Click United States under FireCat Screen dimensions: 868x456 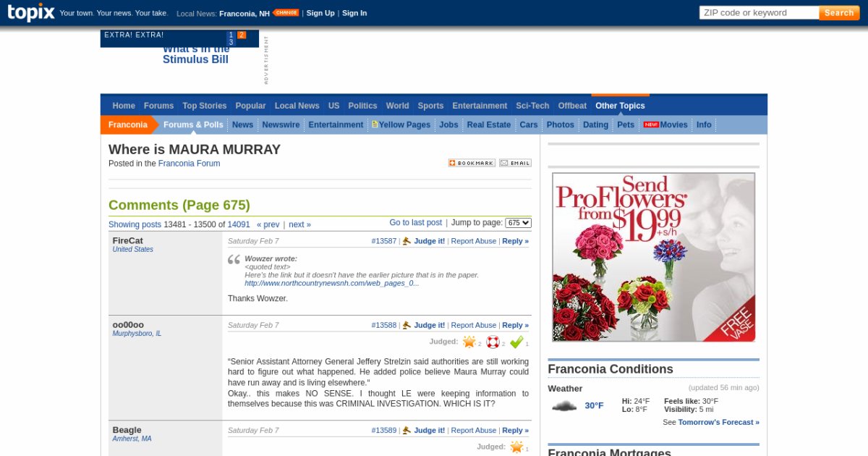pos(133,249)
